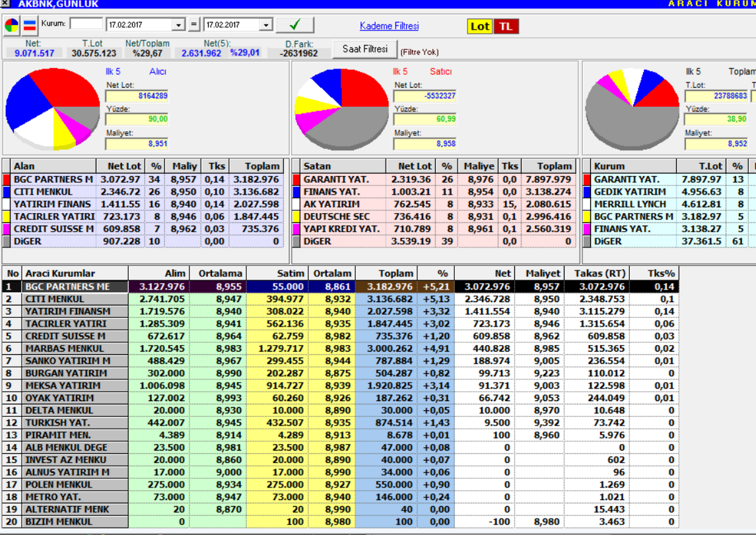Click the white swatch beside MERRILL LYNCH

[587, 205]
